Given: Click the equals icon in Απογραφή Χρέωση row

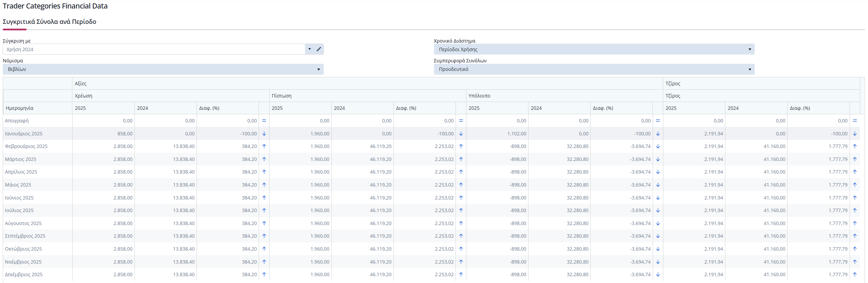Looking at the screenshot, I should [264, 121].
